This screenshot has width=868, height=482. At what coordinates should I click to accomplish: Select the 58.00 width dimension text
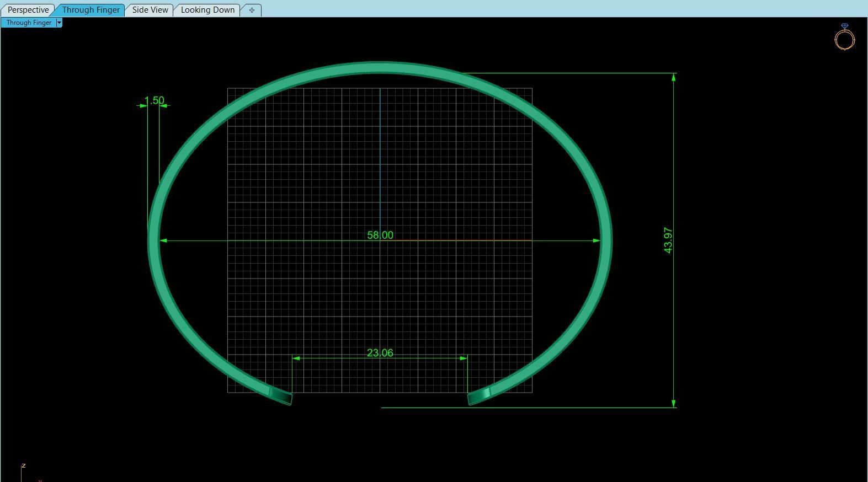[x=380, y=235]
